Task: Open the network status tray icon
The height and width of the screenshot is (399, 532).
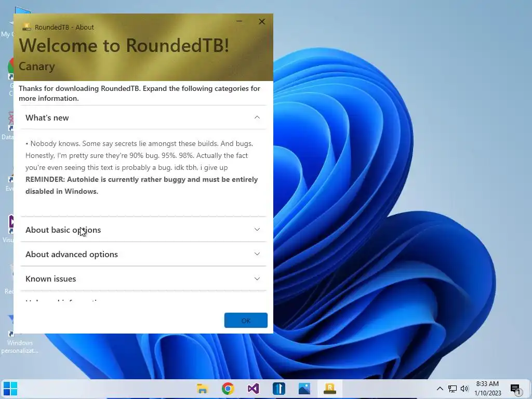Action: tap(453, 389)
